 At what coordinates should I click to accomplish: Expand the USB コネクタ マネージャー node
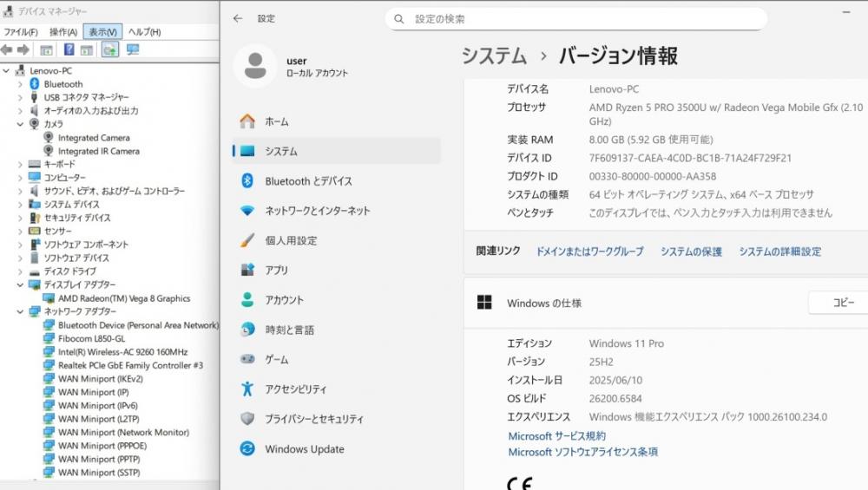click(20, 97)
